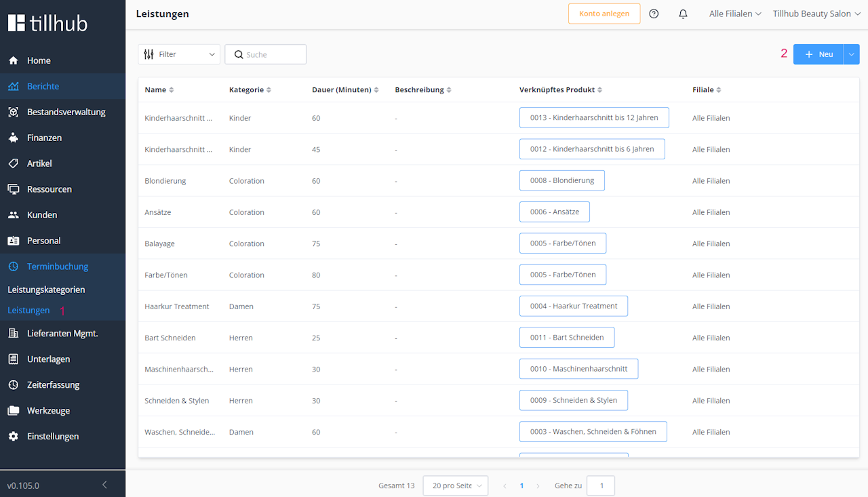Click the Zeiterfassung clock icon
868x497 pixels.
(x=13, y=384)
